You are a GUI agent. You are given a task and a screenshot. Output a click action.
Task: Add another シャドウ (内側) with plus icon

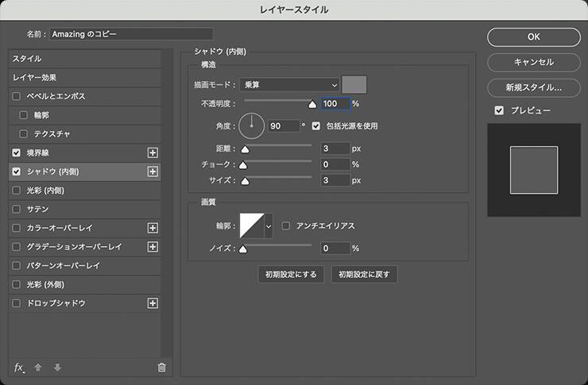coord(153,171)
